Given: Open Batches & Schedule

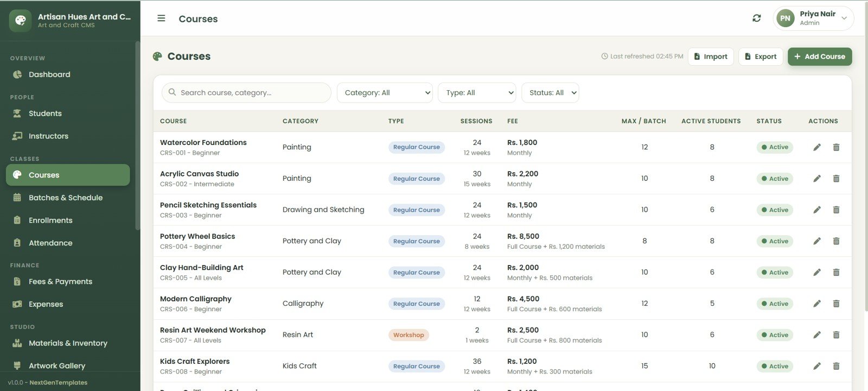Looking at the screenshot, I should click(68, 198).
